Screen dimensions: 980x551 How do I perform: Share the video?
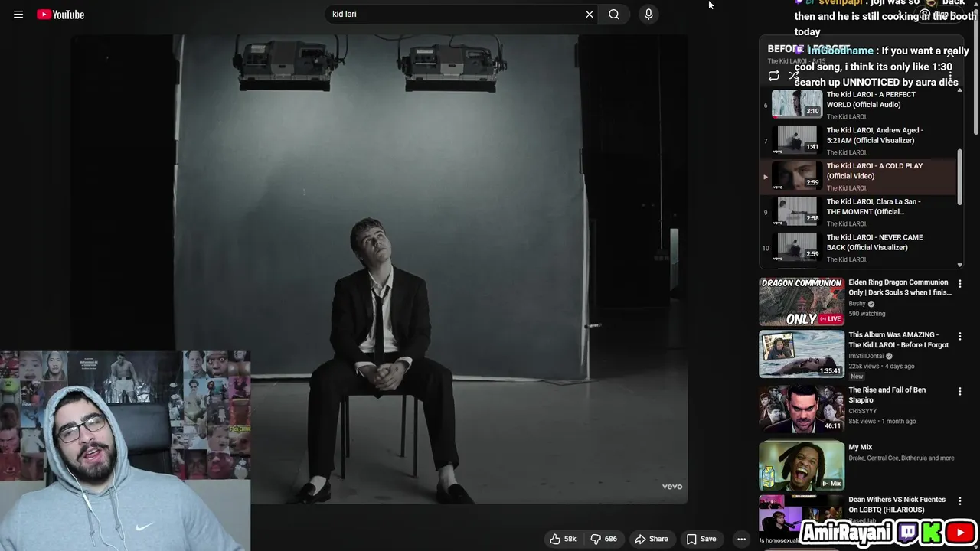(652, 539)
